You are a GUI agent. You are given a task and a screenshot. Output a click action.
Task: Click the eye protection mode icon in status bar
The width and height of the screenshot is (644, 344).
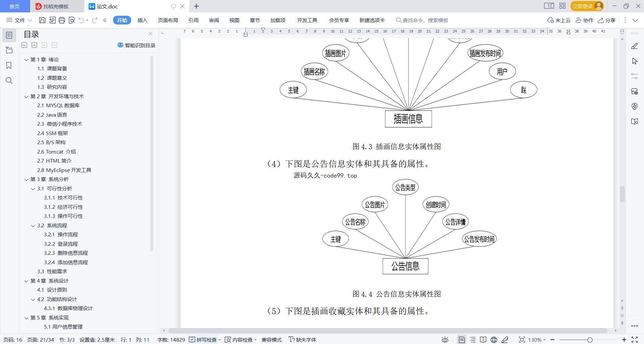[x=445, y=340]
